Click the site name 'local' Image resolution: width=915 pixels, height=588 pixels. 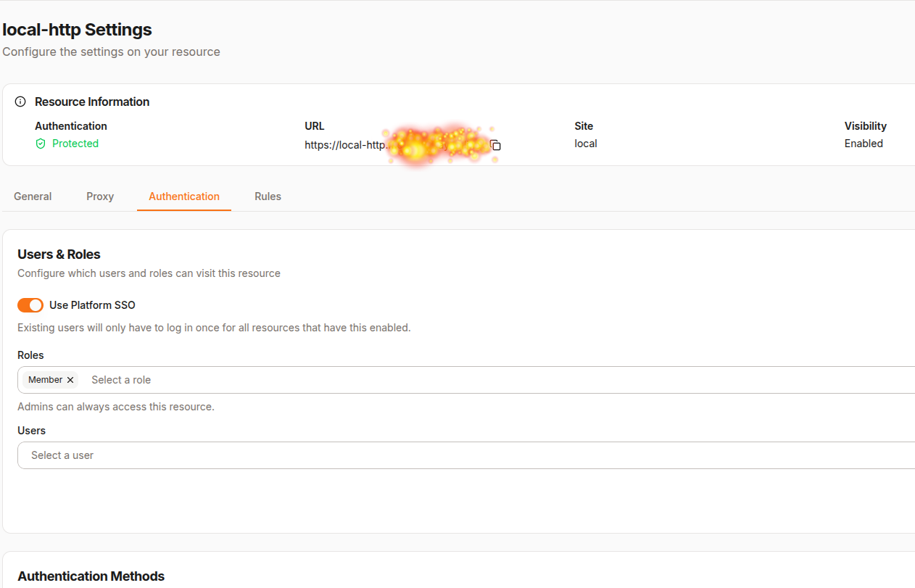(x=586, y=144)
